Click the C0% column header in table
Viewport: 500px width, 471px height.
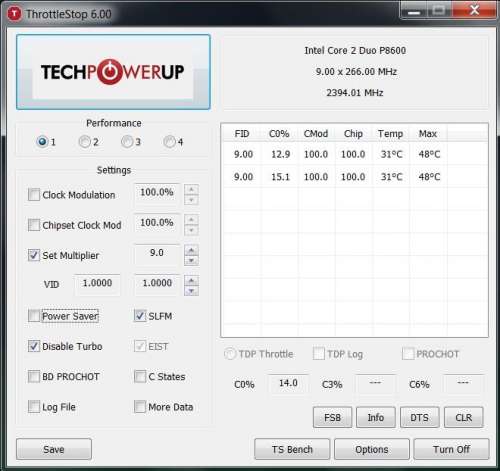pos(279,134)
